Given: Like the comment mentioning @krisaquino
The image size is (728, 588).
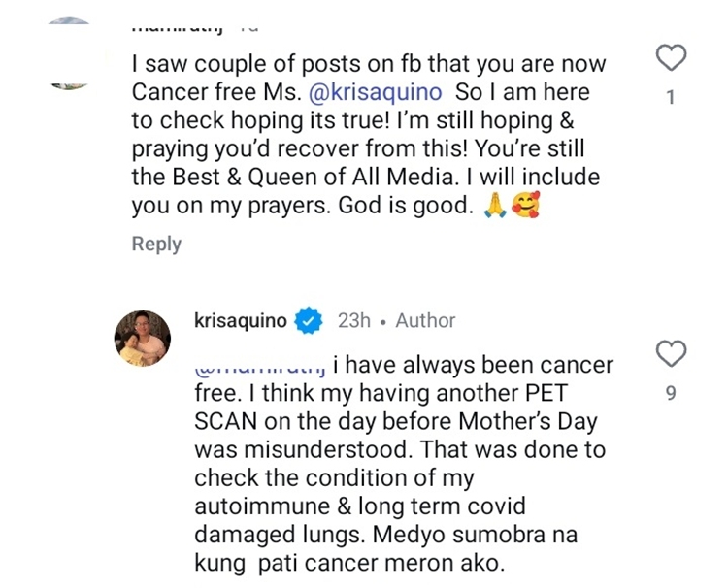Looking at the screenshot, I should pyautogui.click(x=671, y=58).
